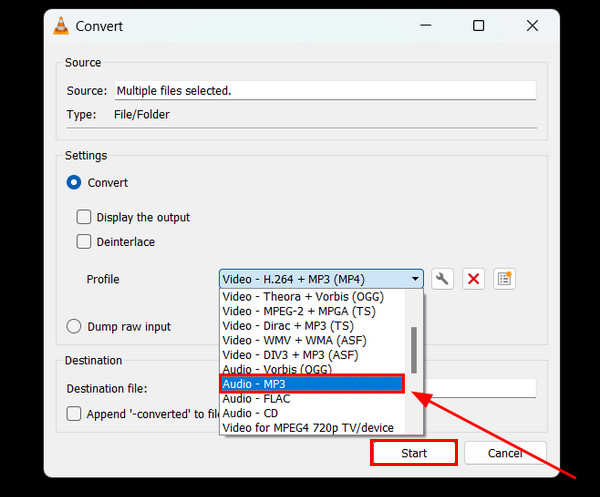
Task: Click the Start button
Action: click(x=414, y=453)
